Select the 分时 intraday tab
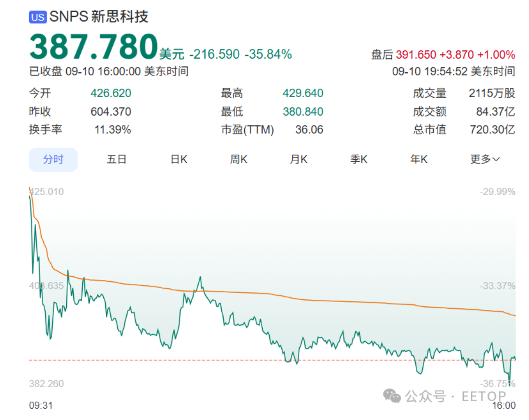Viewport: 529px width, 420px height. point(53,160)
